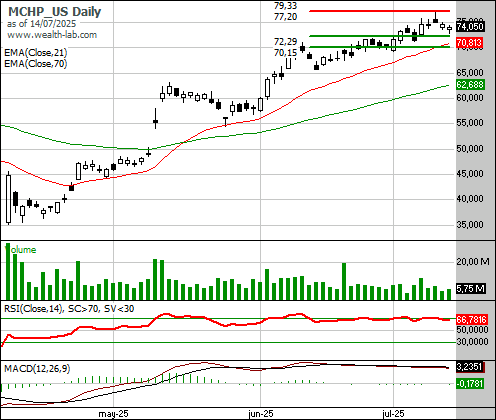Click the 79,33 resistance level label
496x420 pixels.
coord(285,6)
